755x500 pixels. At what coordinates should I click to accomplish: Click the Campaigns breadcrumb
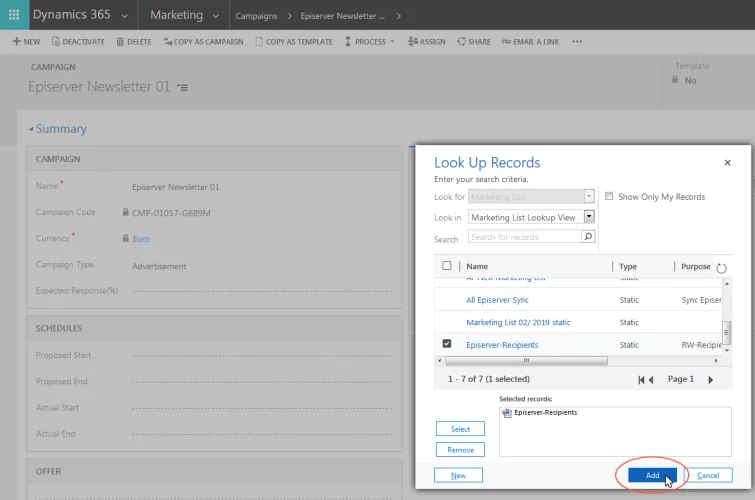tap(256, 16)
